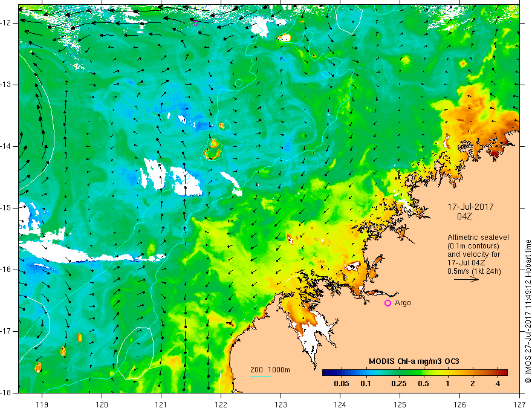Click latitude axis label '-16'
532x411 pixels.
click(x=7, y=270)
